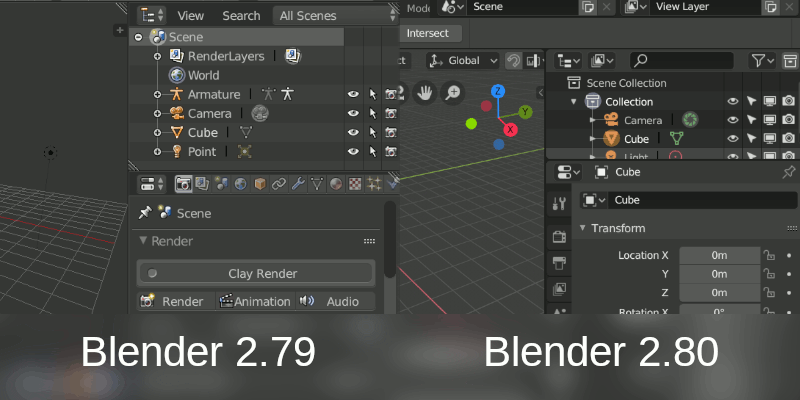Image resolution: width=800 pixels, height=400 pixels.
Task: Click Location X value field
Action: point(719,255)
